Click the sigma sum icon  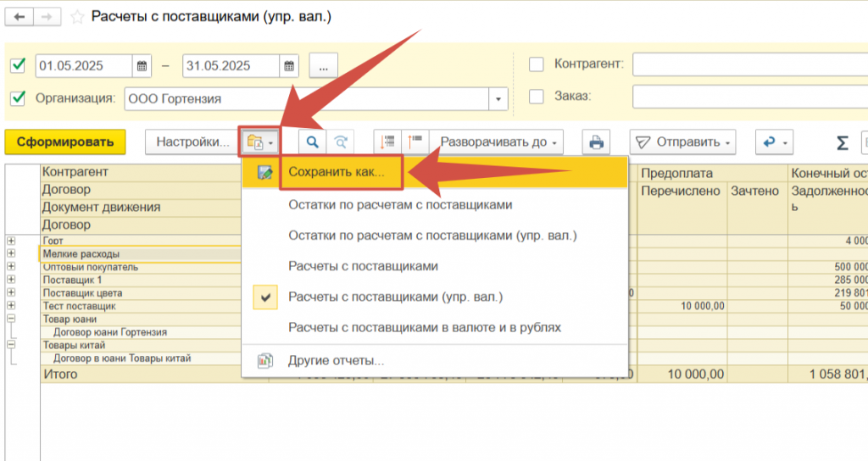(x=843, y=142)
